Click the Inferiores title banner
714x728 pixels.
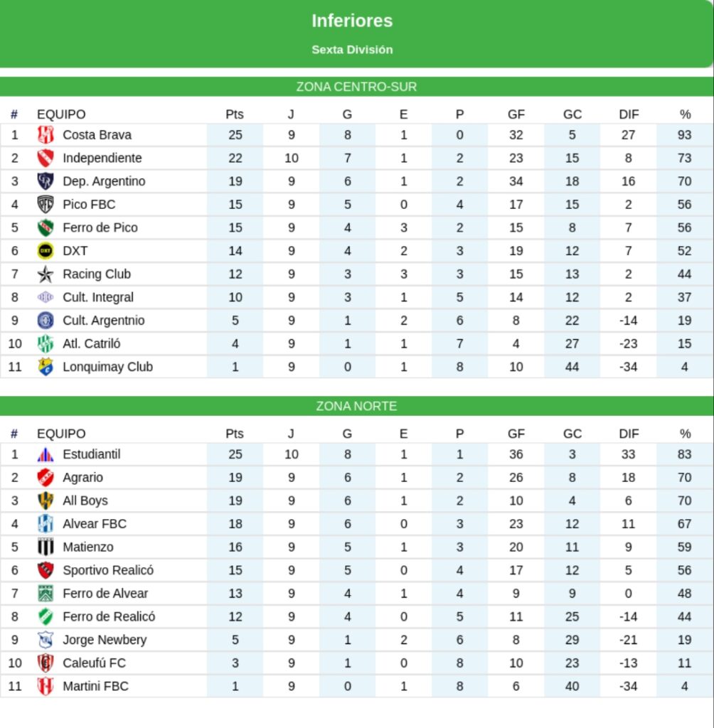click(x=352, y=21)
